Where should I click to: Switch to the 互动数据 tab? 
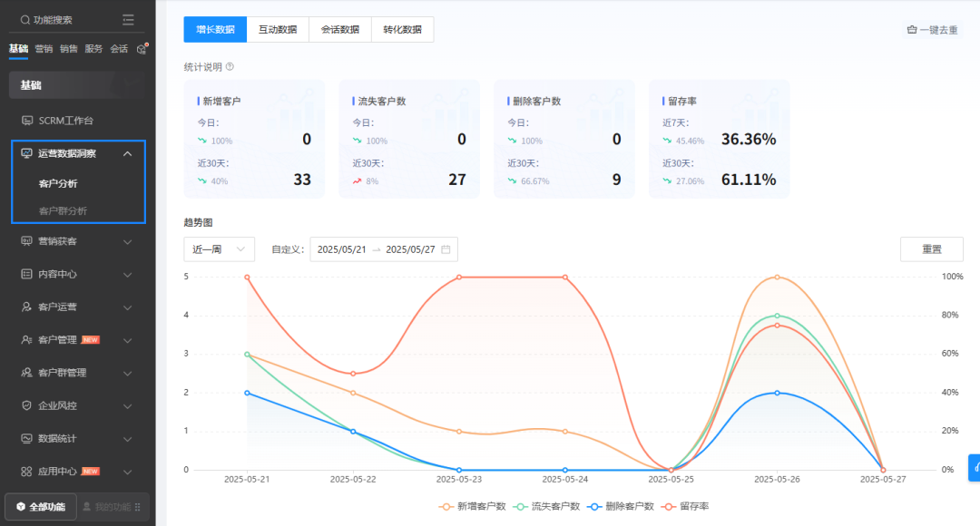(277, 30)
